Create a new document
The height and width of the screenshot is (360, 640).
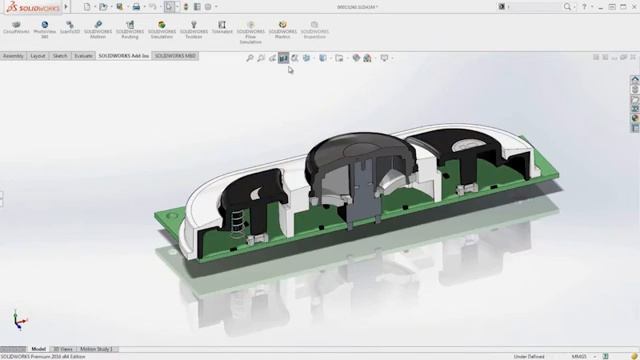(x=87, y=7)
